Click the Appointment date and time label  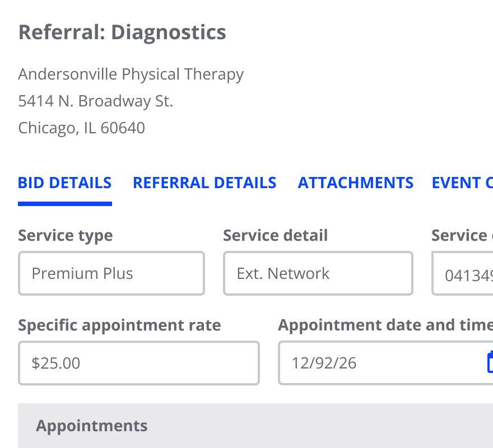click(x=385, y=325)
